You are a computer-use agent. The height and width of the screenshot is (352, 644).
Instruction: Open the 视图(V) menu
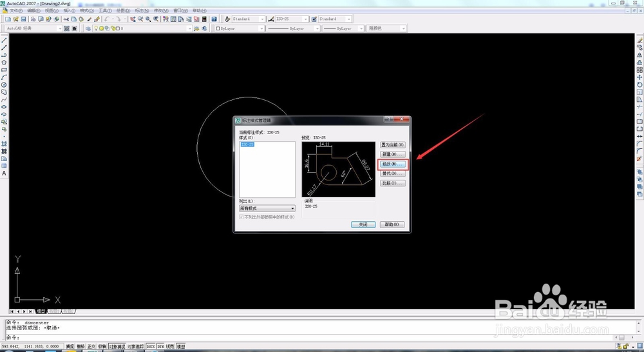tap(52, 11)
